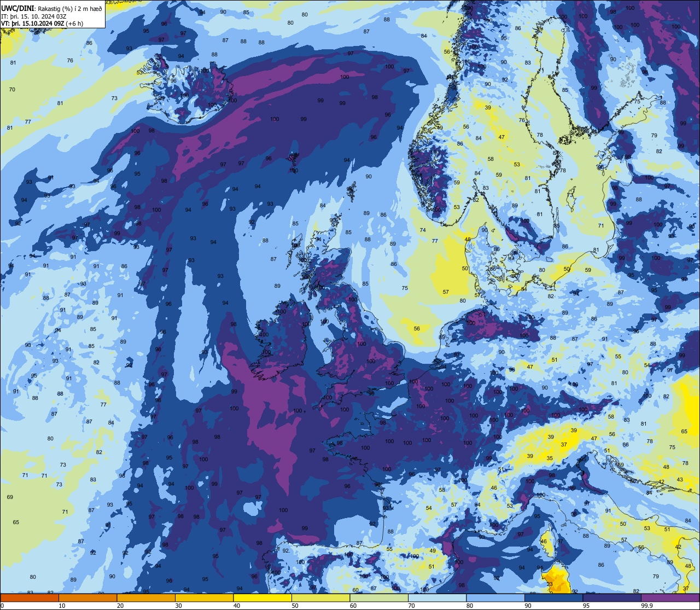Click the legend tick label "10"
This screenshot has height=610, width=700.
click(62, 606)
